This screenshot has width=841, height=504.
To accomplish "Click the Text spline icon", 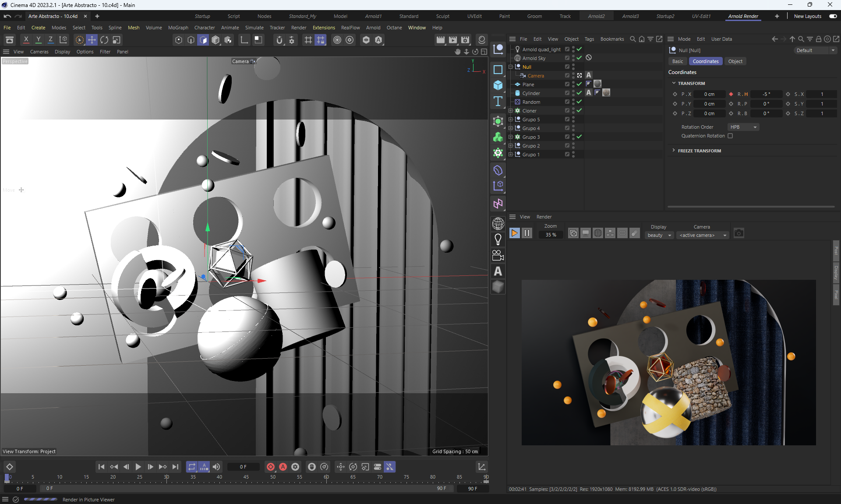I will 498,101.
